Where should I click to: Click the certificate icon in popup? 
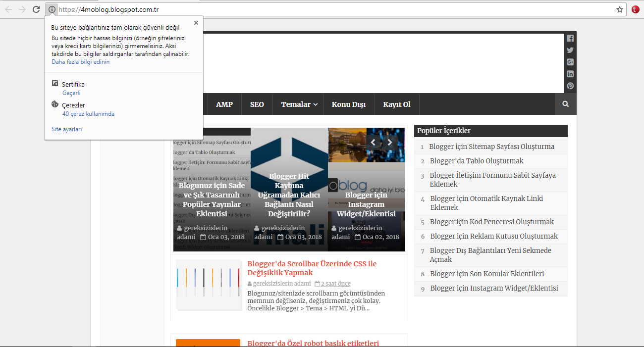[x=55, y=84]
